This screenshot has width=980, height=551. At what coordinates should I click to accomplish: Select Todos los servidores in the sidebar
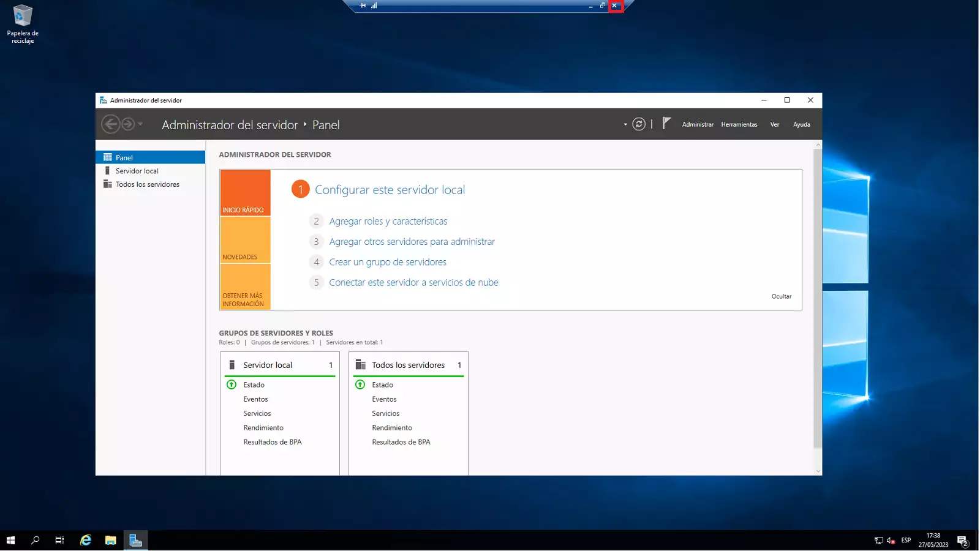coord(147,184)
